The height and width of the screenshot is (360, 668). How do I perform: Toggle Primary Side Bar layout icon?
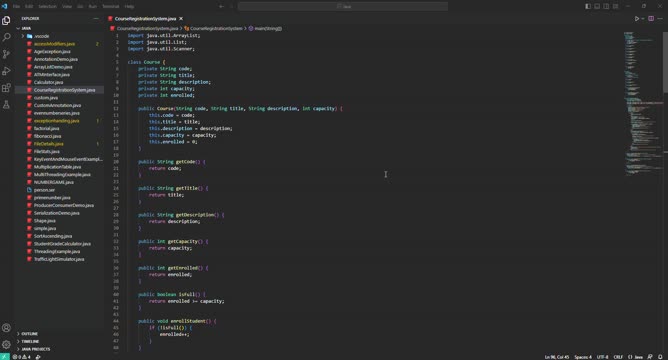click(588, 6)
